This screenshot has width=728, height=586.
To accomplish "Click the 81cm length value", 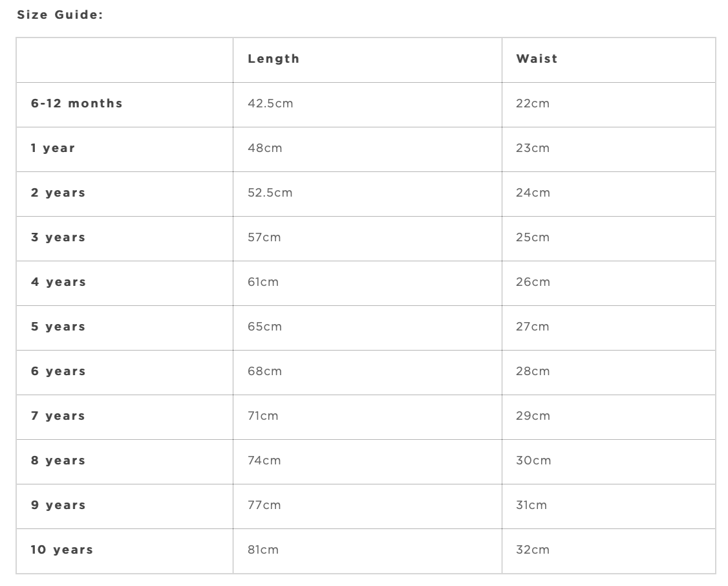I will point(263,550).
